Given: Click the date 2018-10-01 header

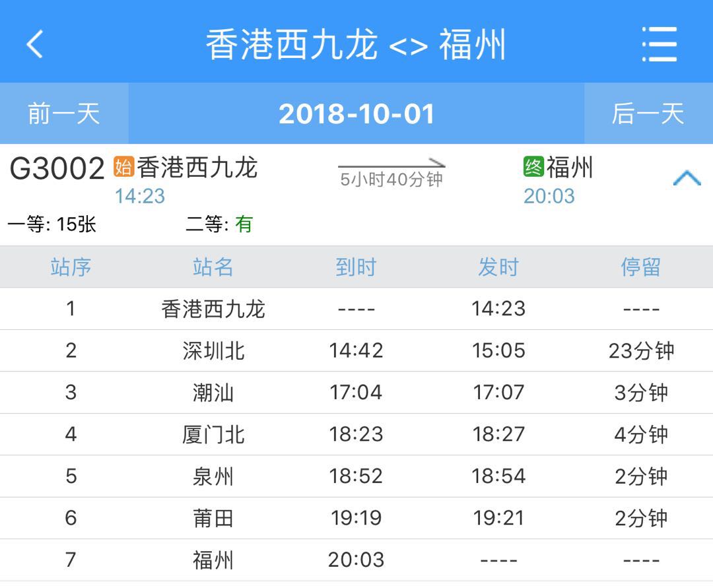Looking at the screenshot, I should coord(356,114).
